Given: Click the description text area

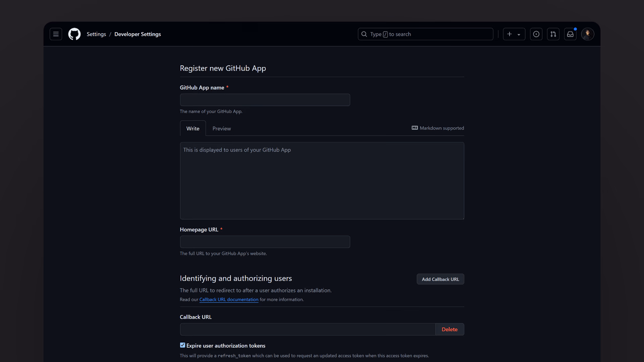Looking at the screenshot, I should (322, 180).
